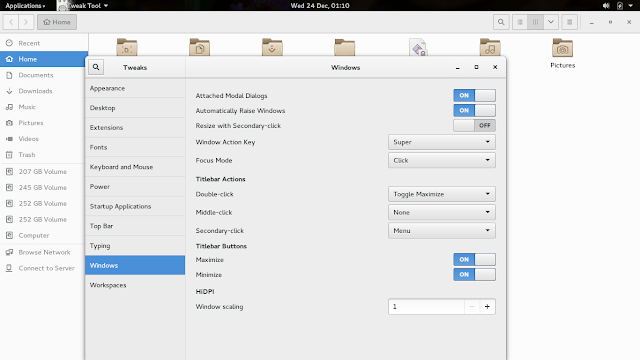Open Browse Network in sidebar

click(44, 252)
